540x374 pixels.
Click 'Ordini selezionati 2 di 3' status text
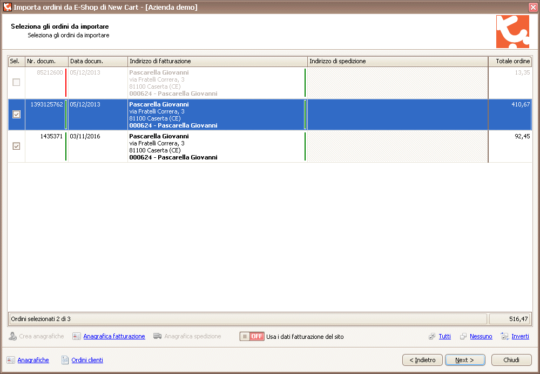pyautogui.click(x=41, y=319)
